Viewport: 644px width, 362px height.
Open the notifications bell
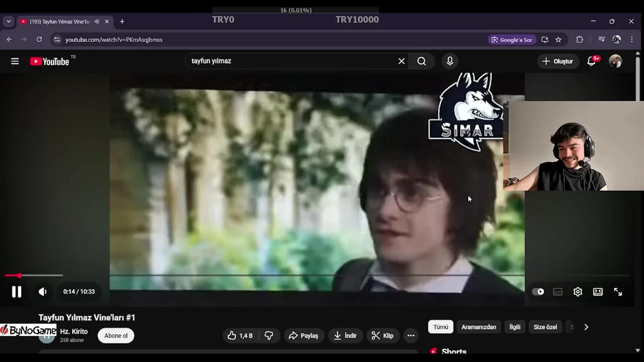[x=592, y=61]
